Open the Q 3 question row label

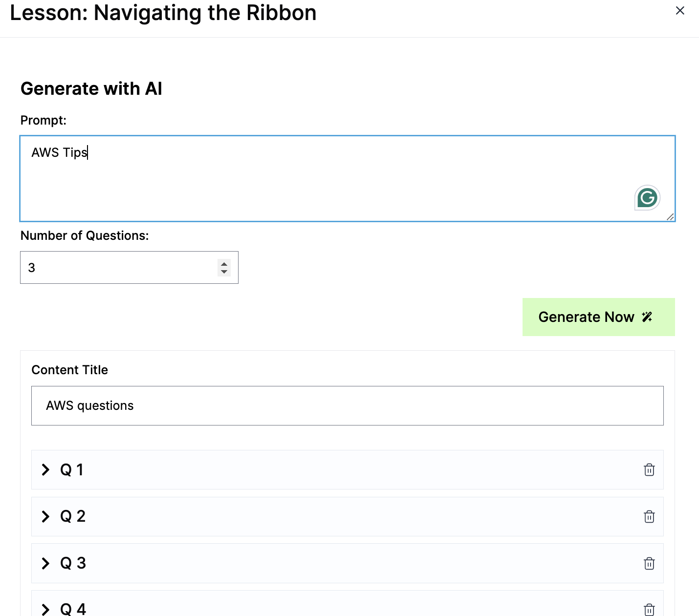pyautogui.click(x=73, y=563)
